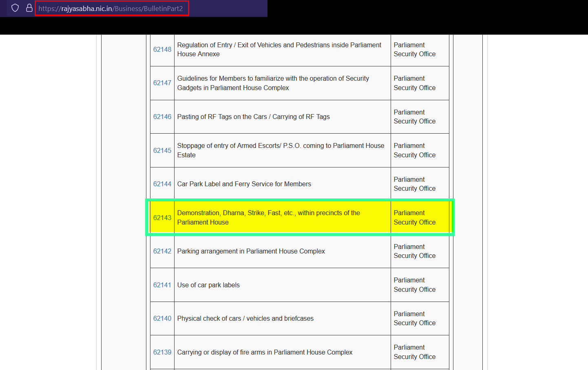
Task: Click the padlock site security icon
Action: pyautogui.click(x=29, y=8)
